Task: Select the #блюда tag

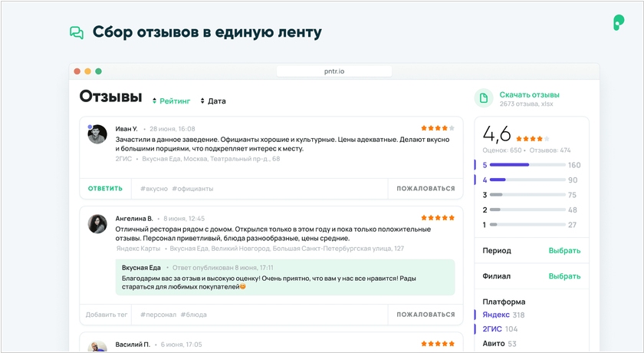Action: [193, 315]
